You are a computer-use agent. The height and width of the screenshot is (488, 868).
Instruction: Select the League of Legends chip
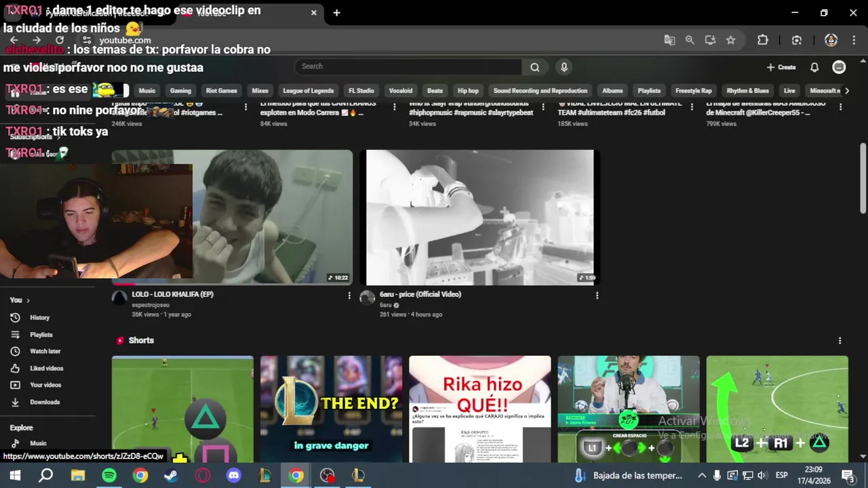308,91
